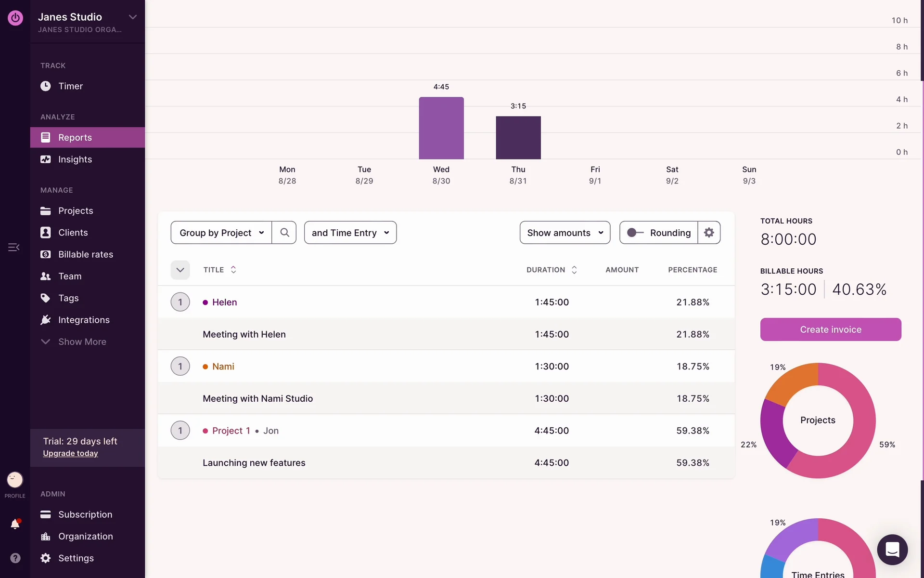
Task: Open the profile avatar
Action: pyautogui.click(x=15, y=480)
